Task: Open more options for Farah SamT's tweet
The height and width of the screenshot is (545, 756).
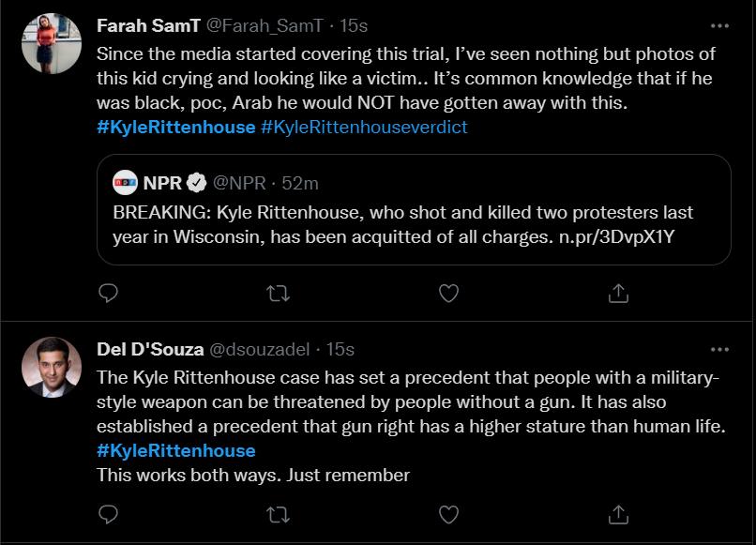Action: [719, 25]
